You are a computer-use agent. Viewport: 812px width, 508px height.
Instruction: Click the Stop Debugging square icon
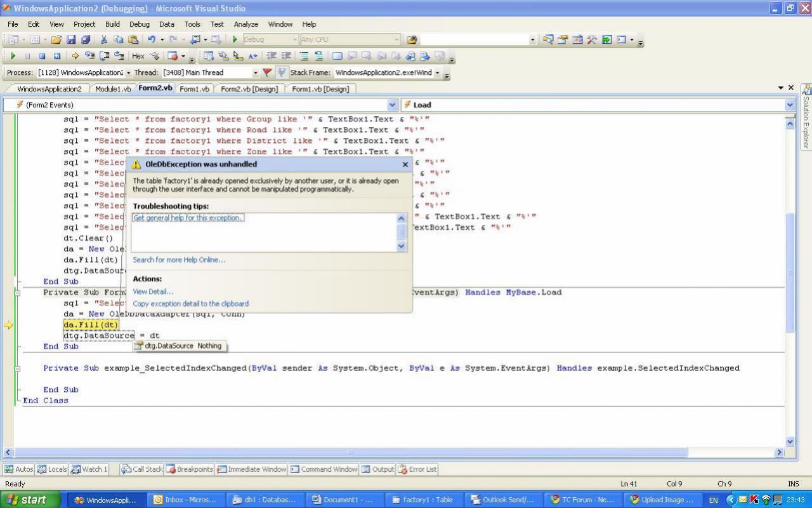(x=42, y=57)
